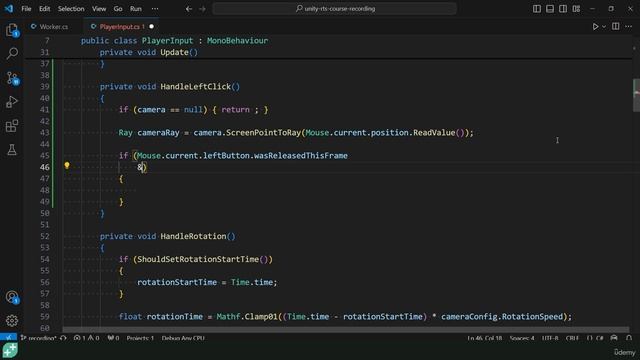Open editor More Actions ellipsis
The height and width of the screenshot is (360, 640).
(x=629, y=27)
